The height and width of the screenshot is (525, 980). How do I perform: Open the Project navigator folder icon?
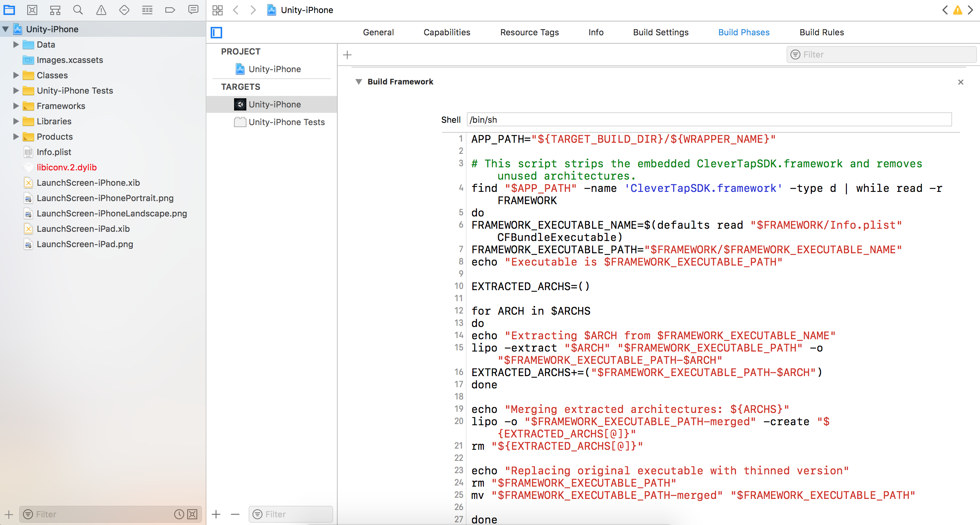[x=9, y=10]
